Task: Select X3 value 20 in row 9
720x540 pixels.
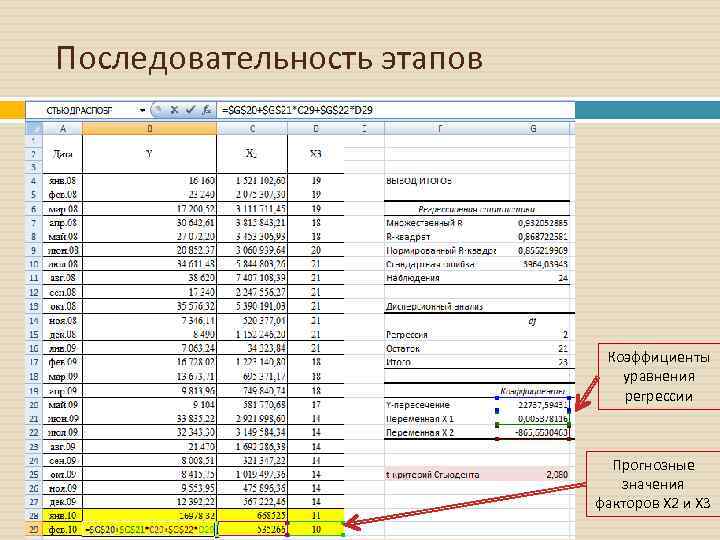Action: (315, 251)
